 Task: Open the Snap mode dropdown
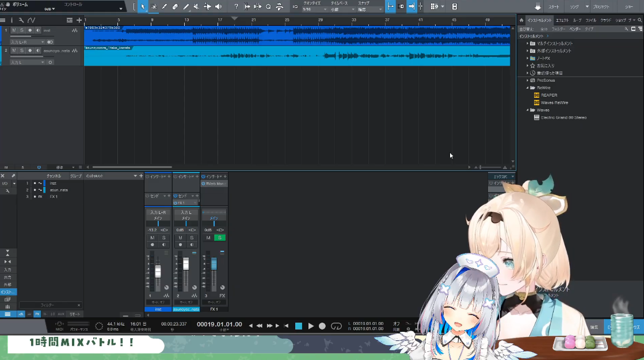click(x=369, y=9)
